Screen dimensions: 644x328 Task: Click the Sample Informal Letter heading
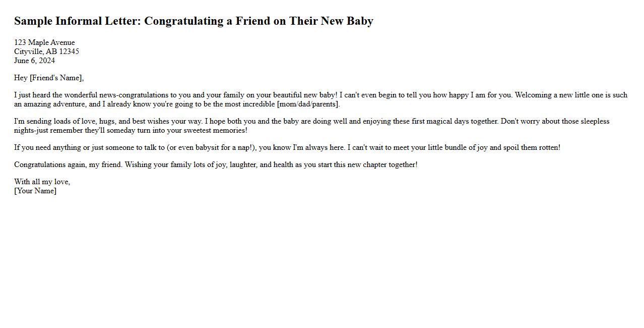point(194,21)
